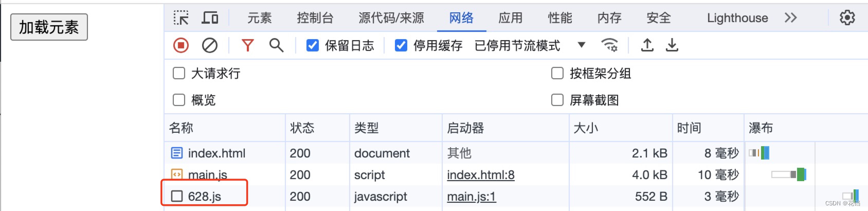Activate the inspect element picker icon
Viewport: 868px width, 211px height.
(181, 18)
